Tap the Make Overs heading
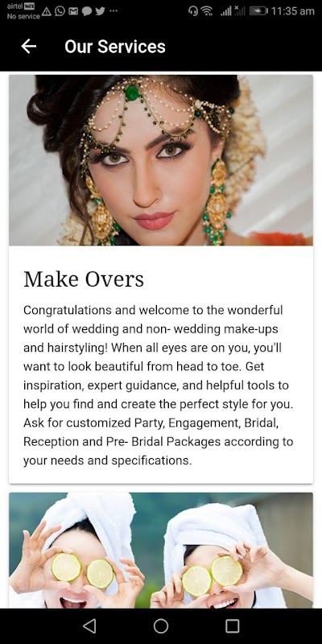322x644 pixels. (84, 279)
